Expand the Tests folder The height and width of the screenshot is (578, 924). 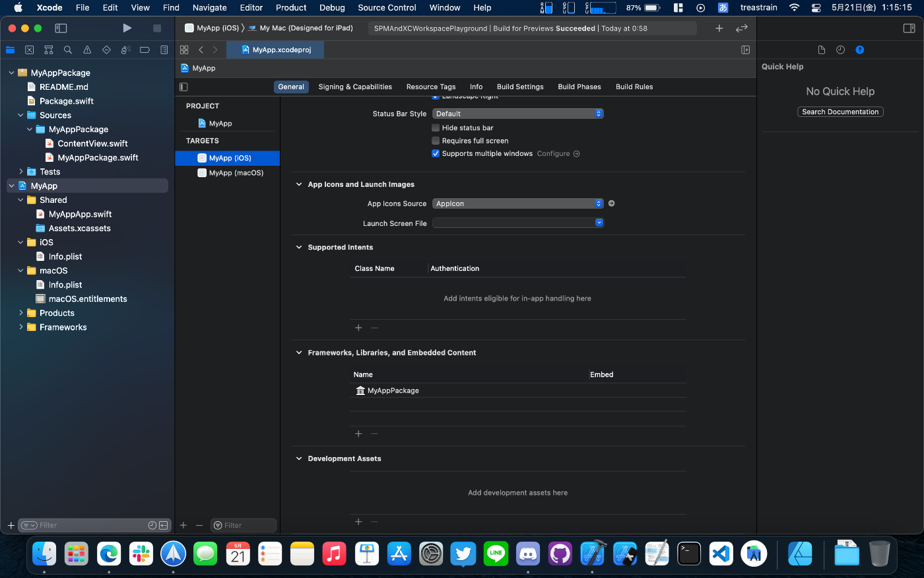(x=20, y=172)
